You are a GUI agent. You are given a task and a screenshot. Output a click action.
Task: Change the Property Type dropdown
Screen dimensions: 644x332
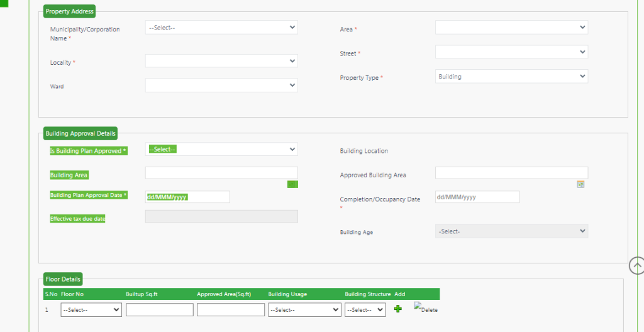click(x=511, y=76)
